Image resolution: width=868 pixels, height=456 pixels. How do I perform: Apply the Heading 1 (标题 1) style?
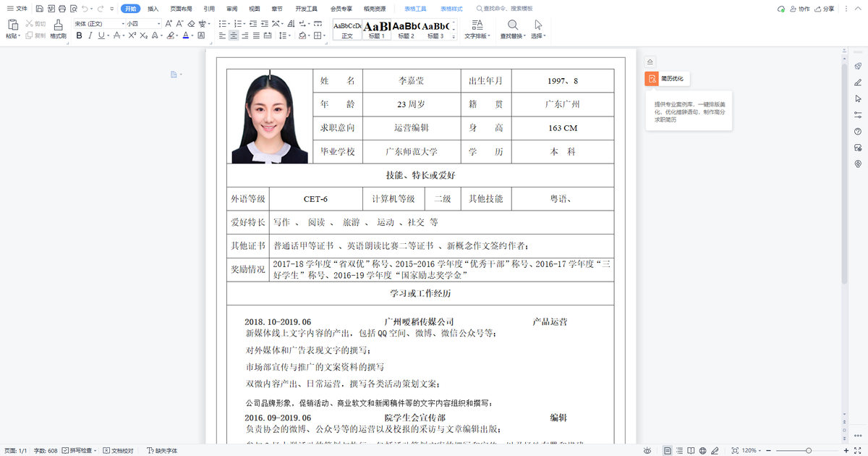click(x=376, y=30)
